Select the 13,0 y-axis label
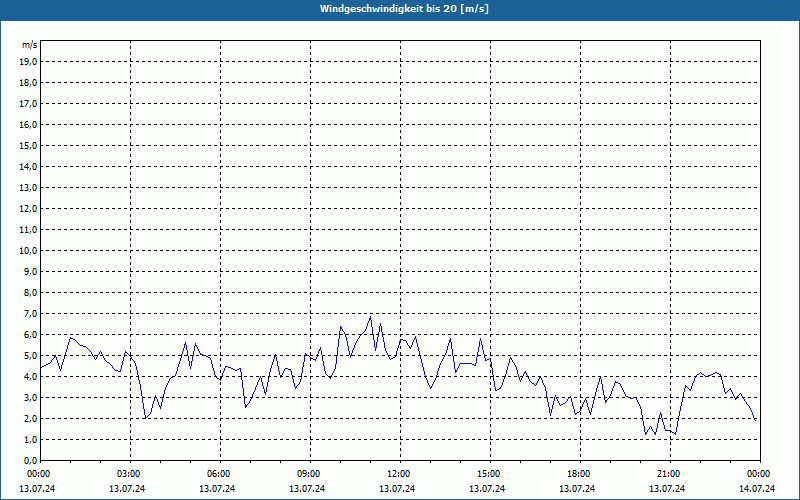Image resolution: width=800 pixels, height=500 pixels. coord(28,188)
